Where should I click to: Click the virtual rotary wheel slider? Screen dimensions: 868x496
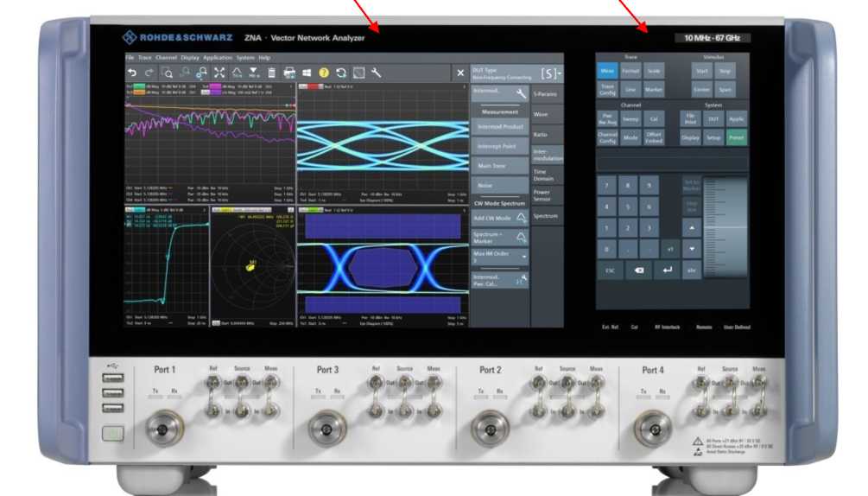(725, 228)
